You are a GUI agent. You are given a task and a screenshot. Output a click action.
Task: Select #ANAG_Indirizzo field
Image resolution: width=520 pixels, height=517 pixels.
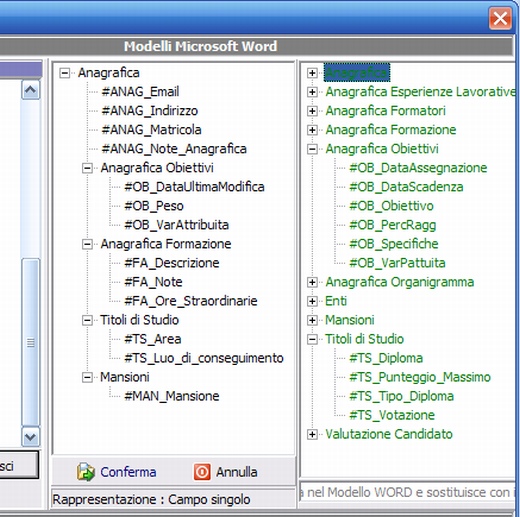(x=150, y=111)
